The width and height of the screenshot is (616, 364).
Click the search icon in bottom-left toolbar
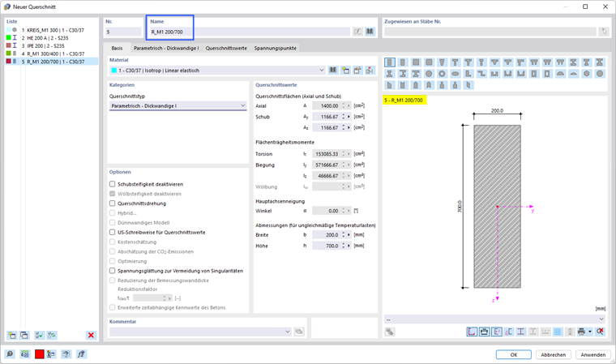pyautogui.click(x=10, y=354)
